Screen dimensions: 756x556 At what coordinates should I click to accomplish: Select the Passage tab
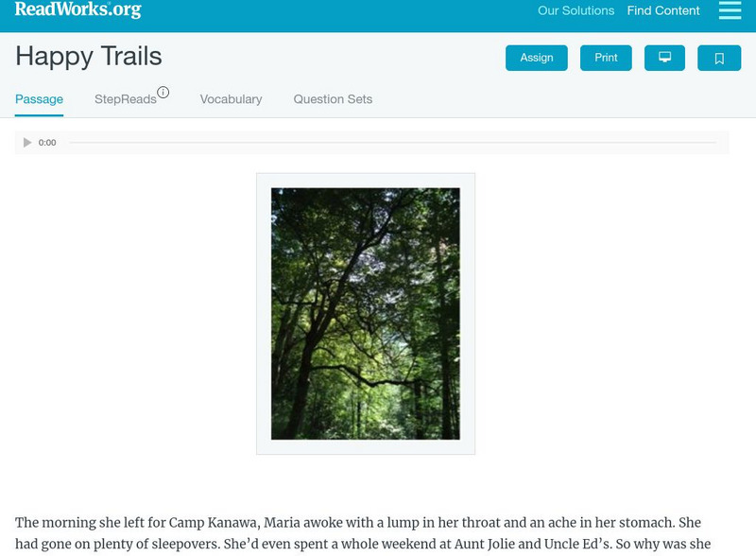click(x=39, y=99)
